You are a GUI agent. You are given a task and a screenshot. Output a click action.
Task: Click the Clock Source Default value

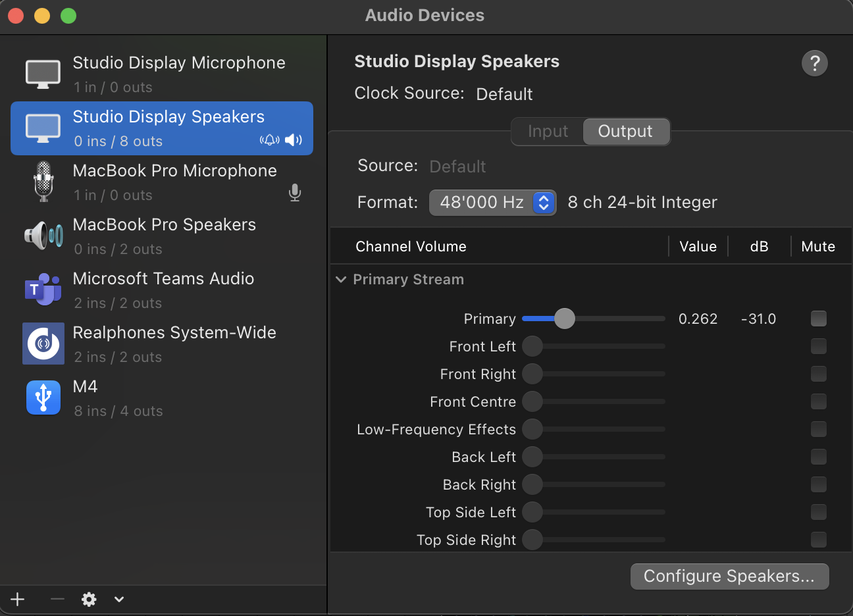pyautogui.click(x=504, y=94)
